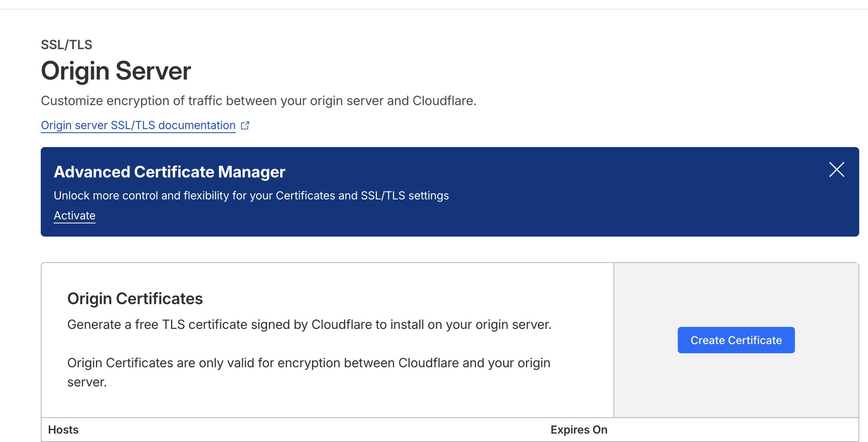Click the Origin Certificates section heading
868x442 pixels.
135,298
